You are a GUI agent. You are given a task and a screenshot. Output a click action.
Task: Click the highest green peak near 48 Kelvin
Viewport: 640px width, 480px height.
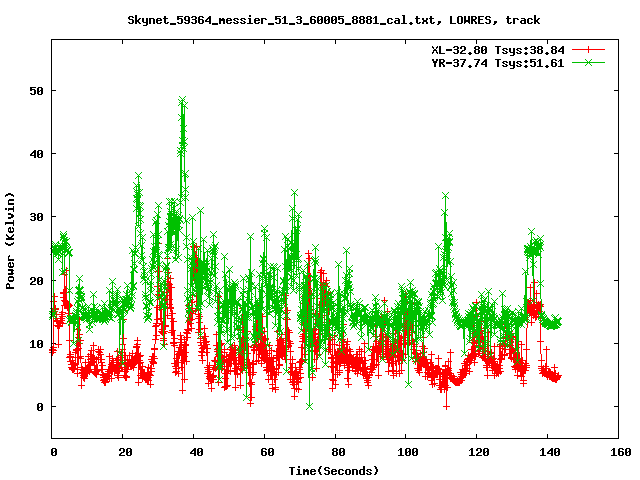click(x=182, y=100)
